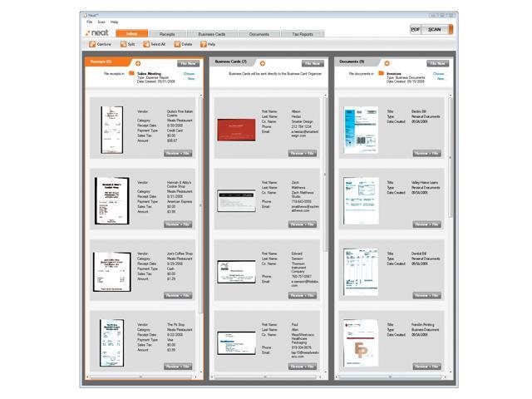Select the Franklin Printing document thumbnail
The image size is (532, 399).
(360, 340)
